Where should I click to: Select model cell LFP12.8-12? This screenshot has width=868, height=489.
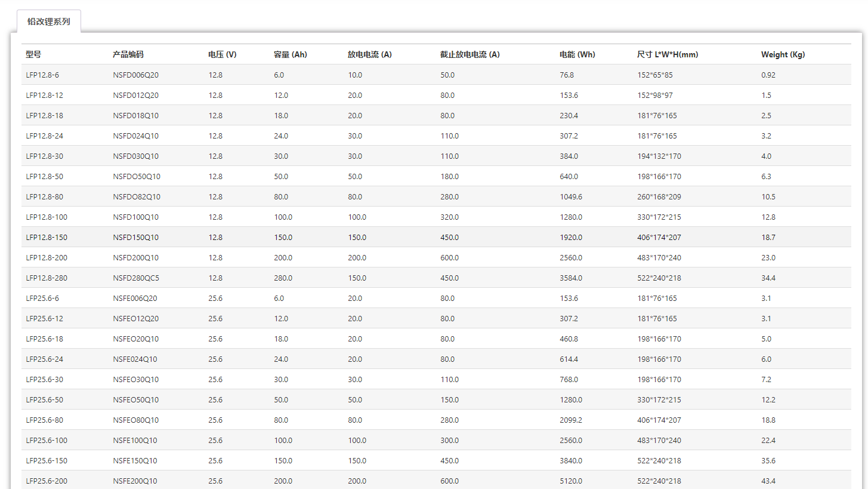click(x=44, y=95)
